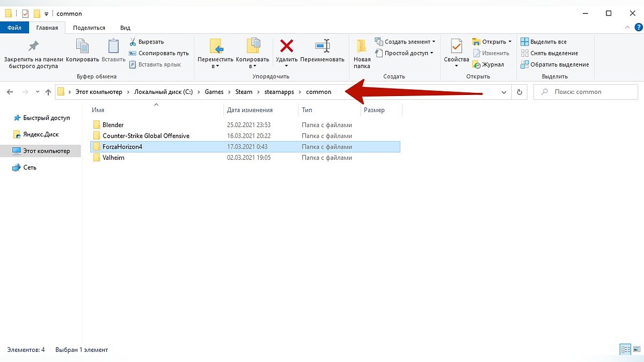Click the Search: common input field
This screenshot has height=362, width=644.
(x=584, y=92)
